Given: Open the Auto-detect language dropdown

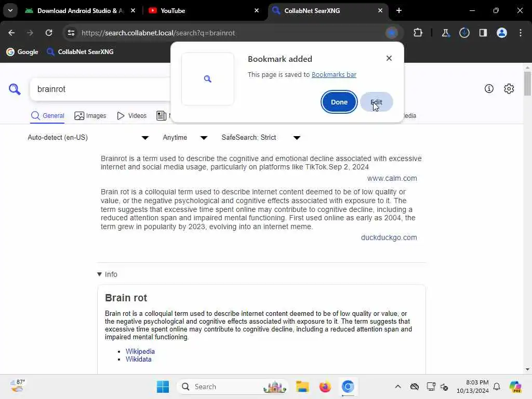Looking at the screenshot, I should click(88, 137).
